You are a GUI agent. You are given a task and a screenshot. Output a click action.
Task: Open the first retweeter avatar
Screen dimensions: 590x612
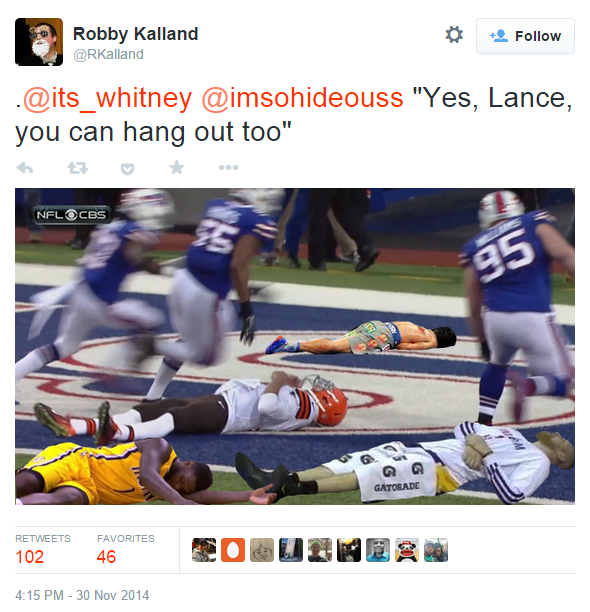tap(204, 550)
